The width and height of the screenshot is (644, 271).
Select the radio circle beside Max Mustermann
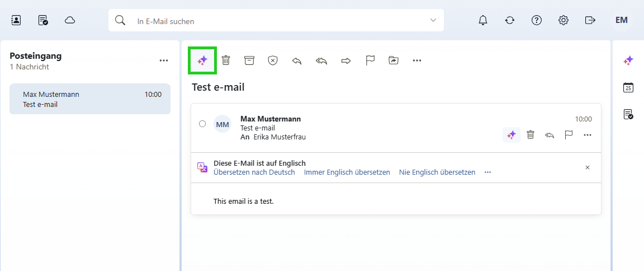(202, 124)
